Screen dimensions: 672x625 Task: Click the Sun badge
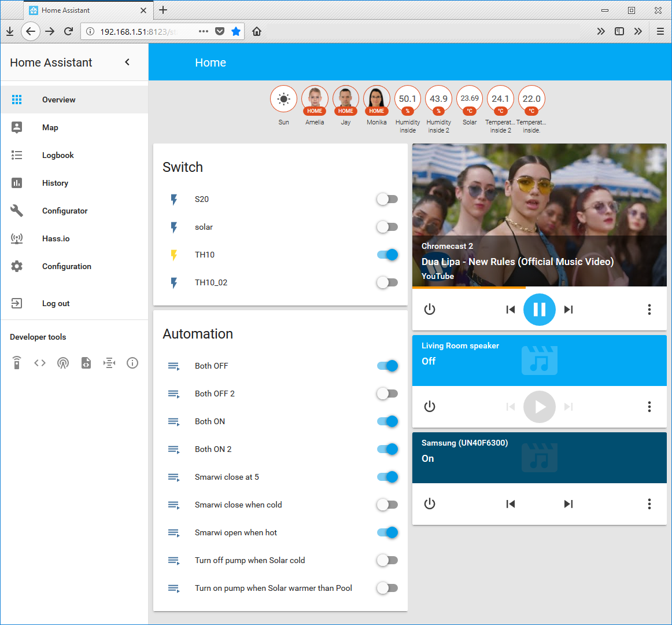pyautogui.click(x=284, y=99)
